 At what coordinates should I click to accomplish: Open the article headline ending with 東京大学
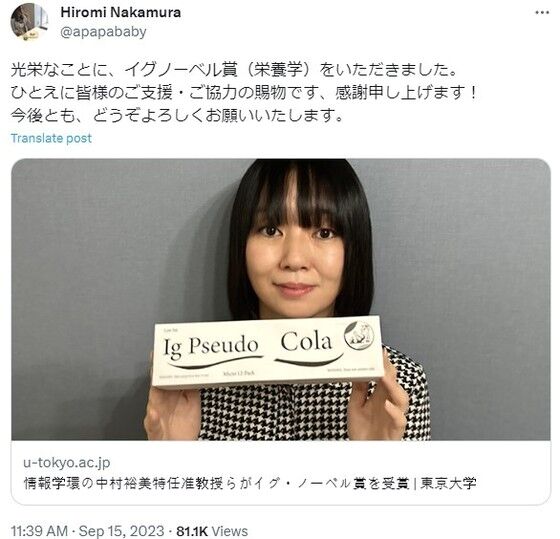point(250,483)
